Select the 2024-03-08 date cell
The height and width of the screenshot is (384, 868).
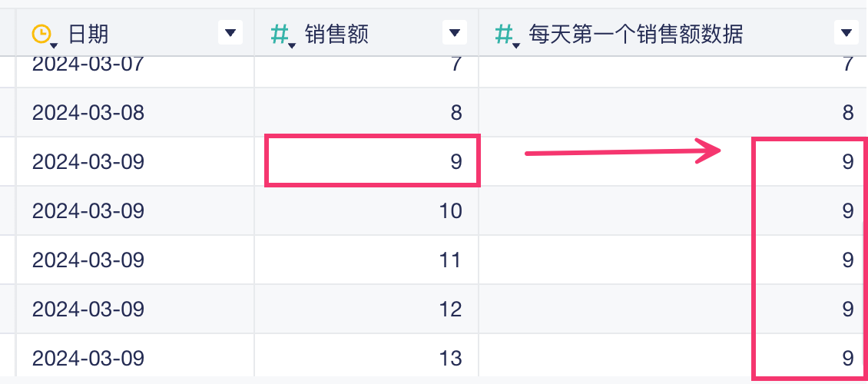[88, 113]
